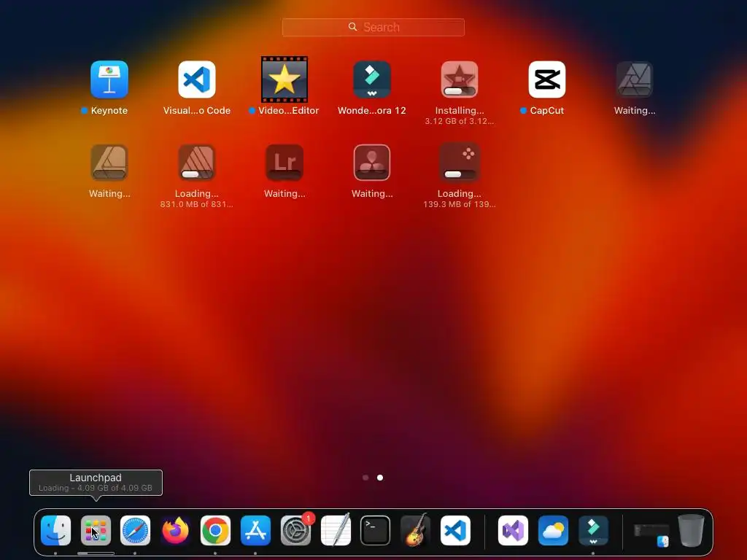The height and width of the screenshot is (560, 747).
Task: Click the Launchpad icon in the Dock
Action: pyautogui.click(x=96, y=530)
